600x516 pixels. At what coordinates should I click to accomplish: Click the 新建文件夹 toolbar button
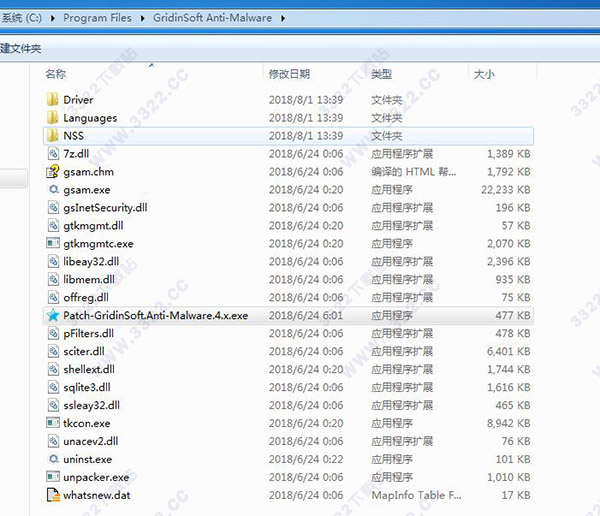[x=21, y=49]
